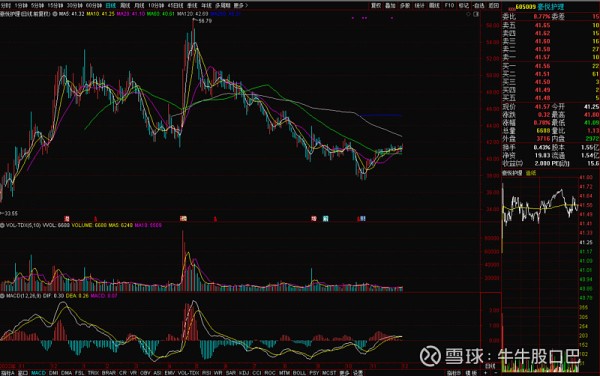Screen dimensions: 600x376
Task: Click the blue event marker near the chart's low
Action: tap(363, 219)
